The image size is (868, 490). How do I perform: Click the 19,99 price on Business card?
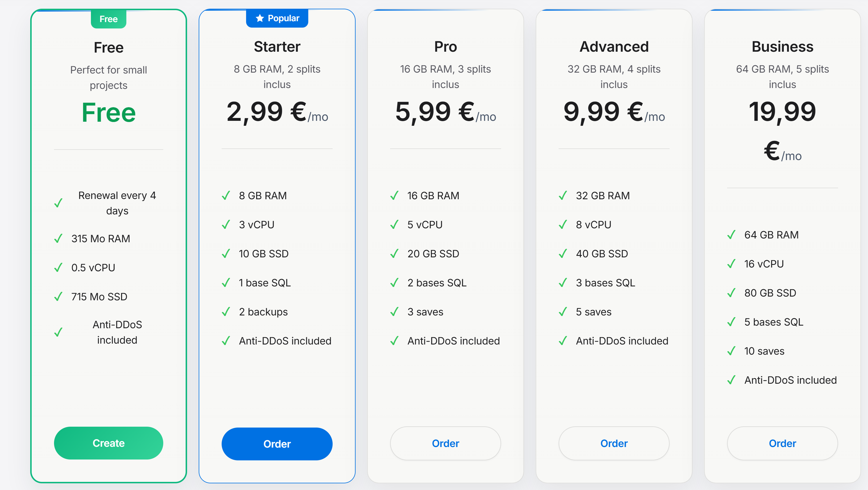(782, 112)
